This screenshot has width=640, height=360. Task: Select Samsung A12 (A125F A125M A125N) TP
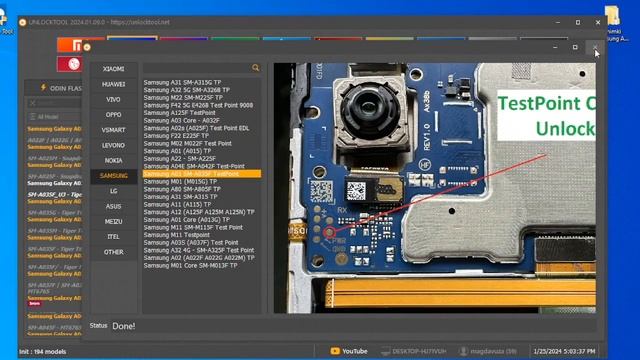(x=199, y=212)
